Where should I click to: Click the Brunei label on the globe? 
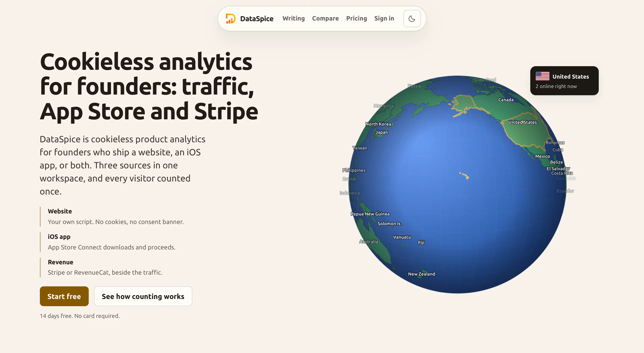(349, 179)
